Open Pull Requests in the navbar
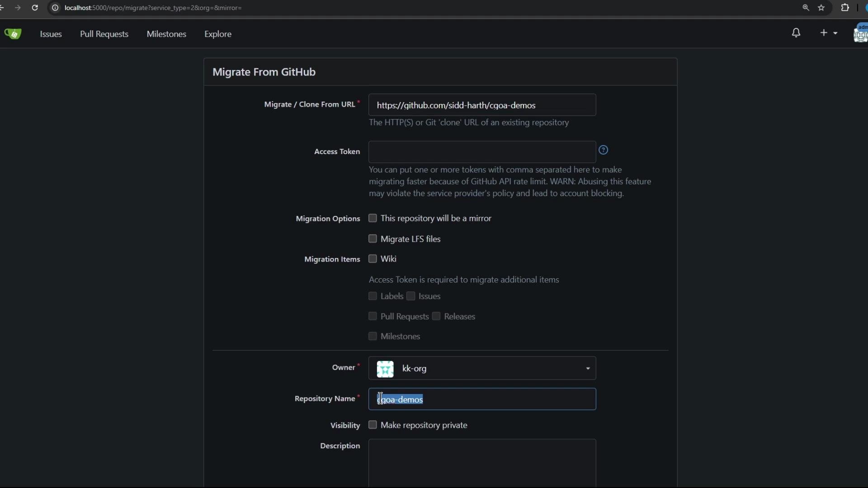Viewport: 868px width, 488px height. click(x=104, y=34)
